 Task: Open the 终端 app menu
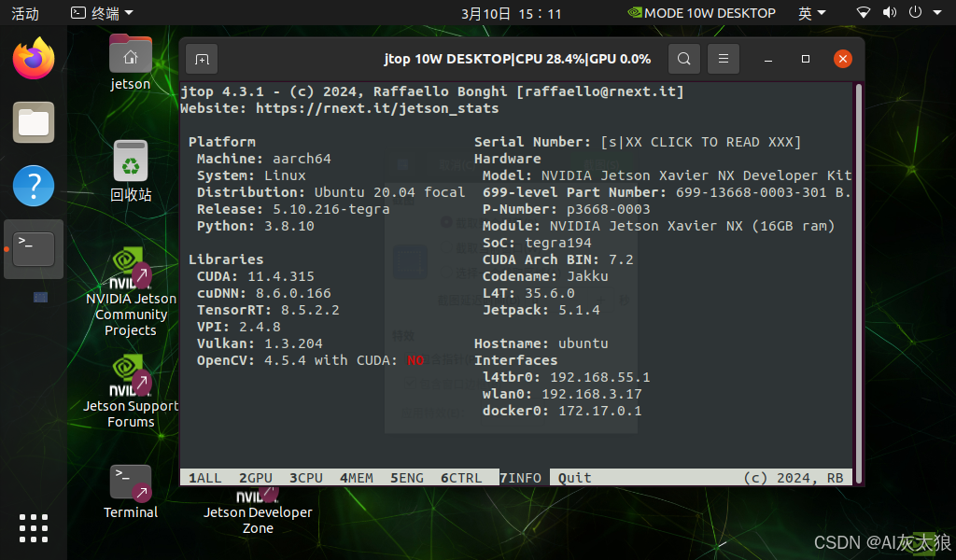pyautogui.click(x=102, y=13)
